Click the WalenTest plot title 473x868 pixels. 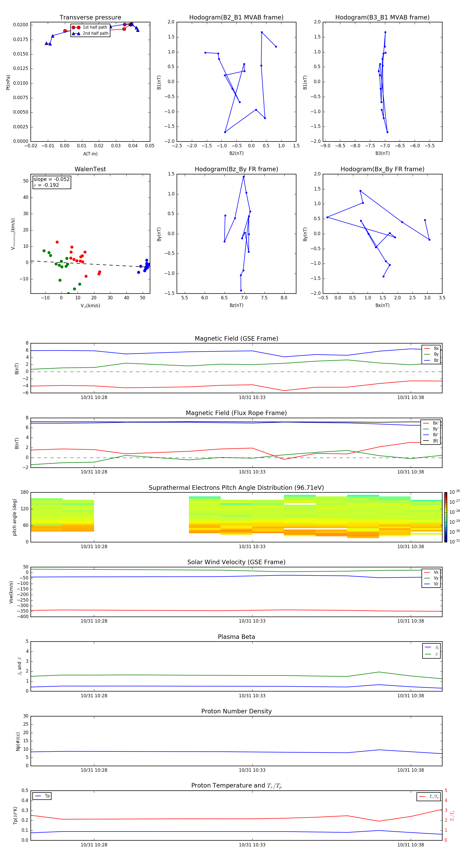click(90, 169)
